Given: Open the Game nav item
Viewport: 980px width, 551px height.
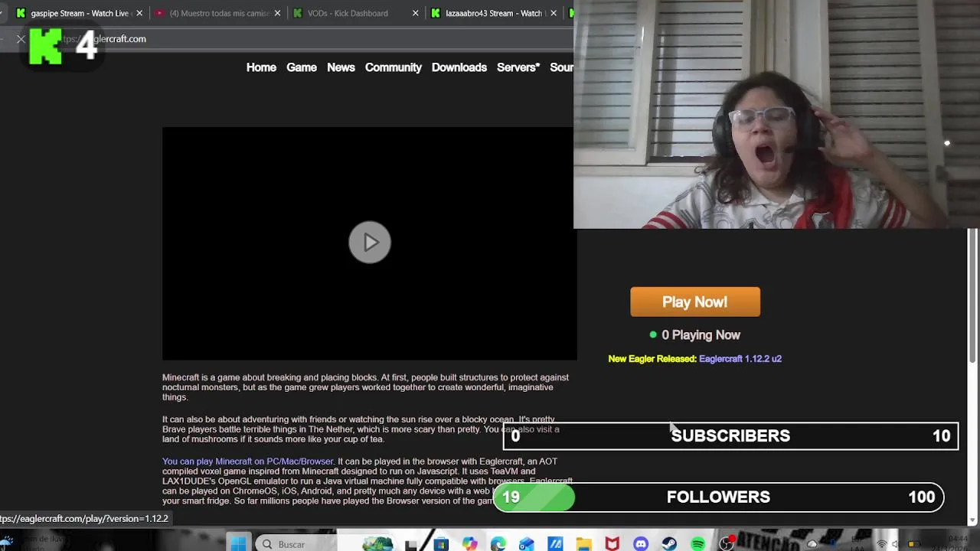Looking at the screenshot, I should pos(302,67).
